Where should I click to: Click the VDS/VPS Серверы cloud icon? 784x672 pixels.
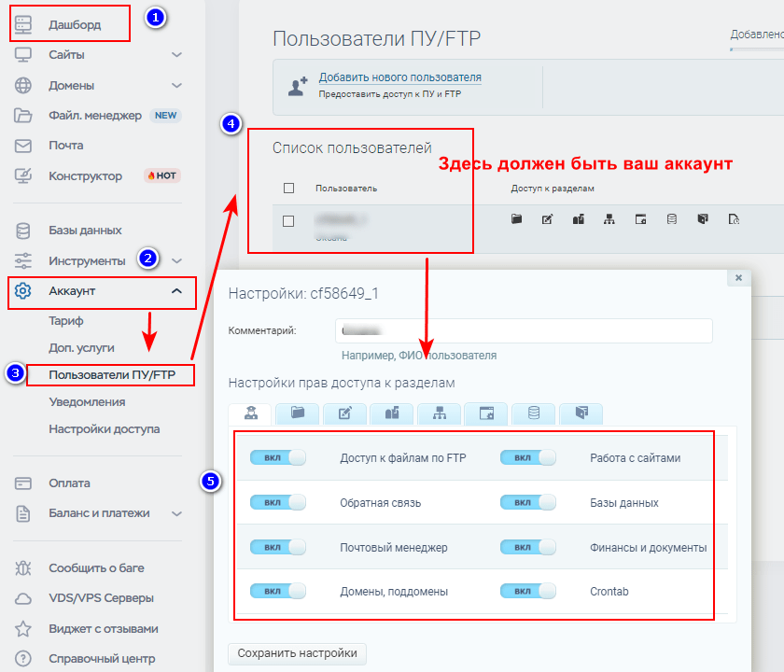23,598
